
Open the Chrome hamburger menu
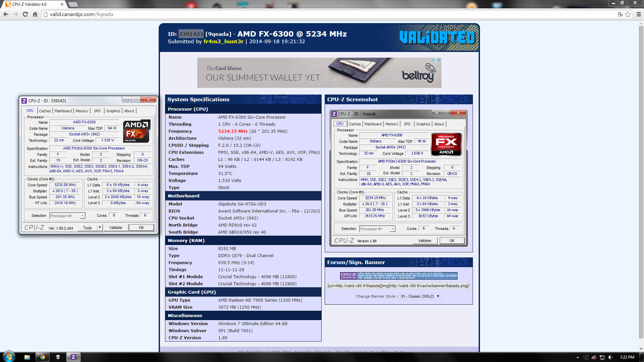tap(639, 14)
